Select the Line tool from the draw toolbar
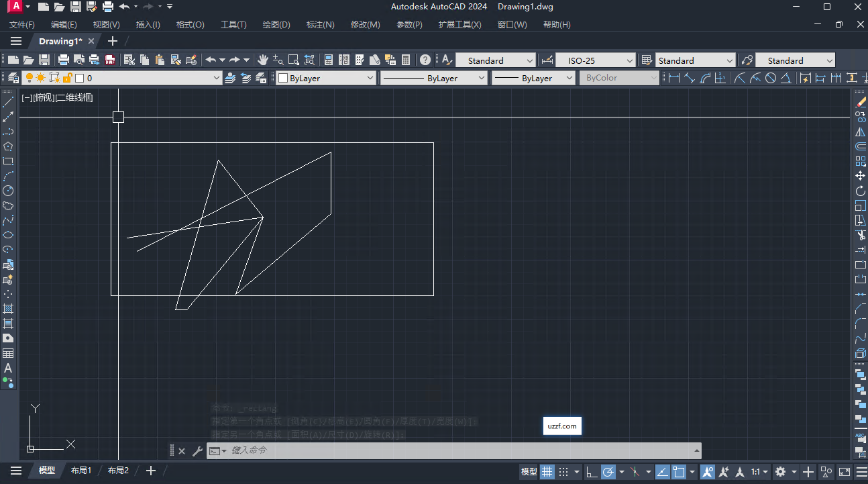Screen dimensions: 868x484 coord(9,102)
